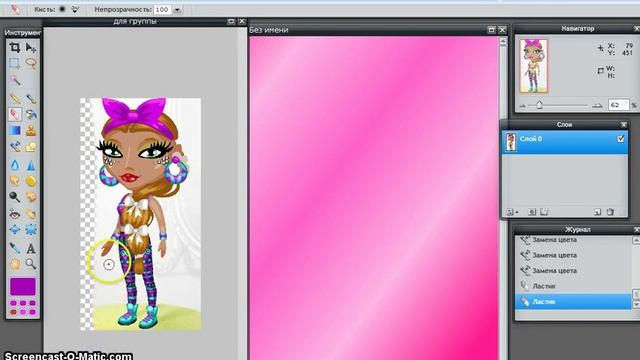Click the Навигатор zoom slider handle

coord(539,105)
